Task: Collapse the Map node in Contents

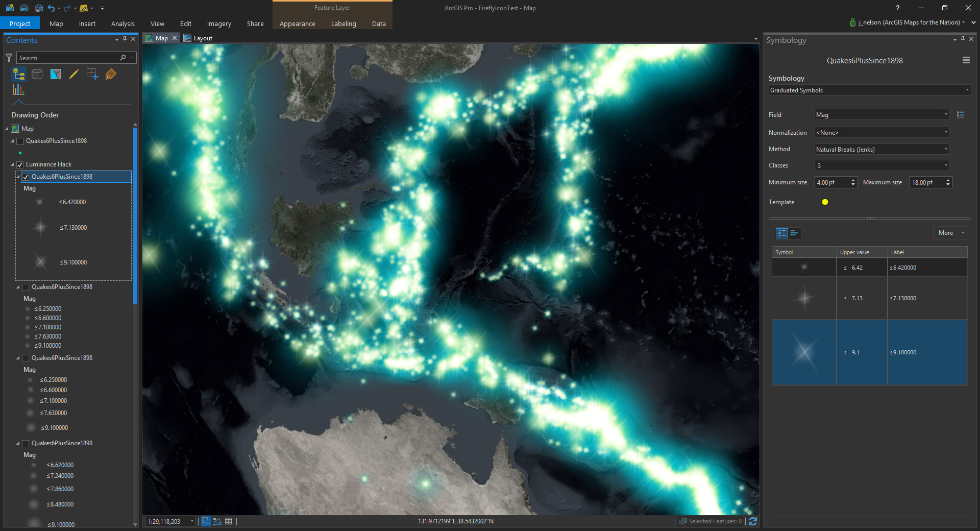Action: click(x=7, y=129)
